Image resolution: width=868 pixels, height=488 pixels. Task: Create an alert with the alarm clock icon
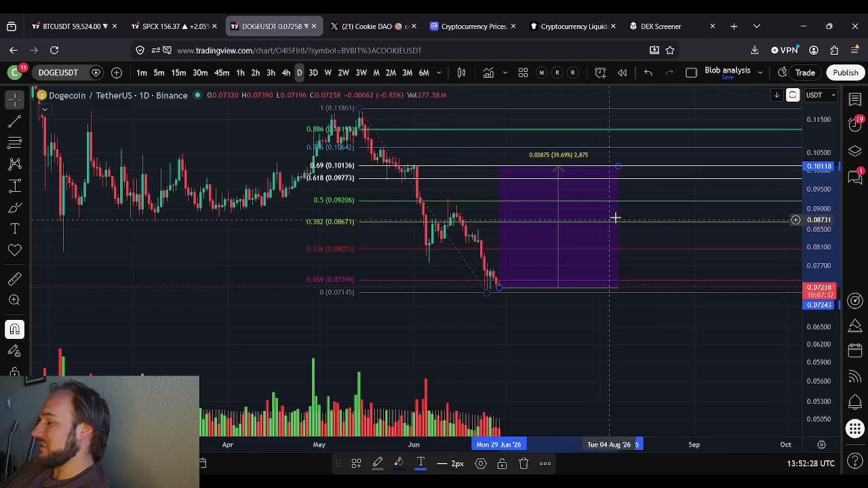point(600,73)
